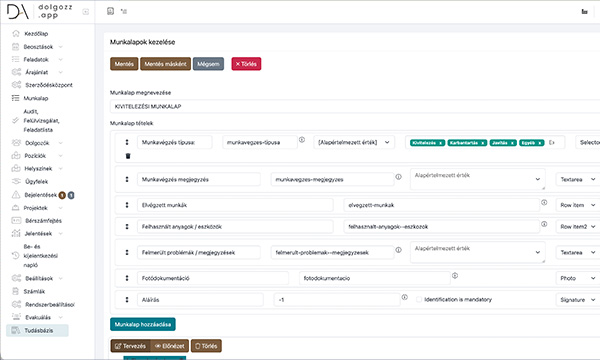Click the Jelentések chart icon
Image resolution: width=600 pixels, height=360 pixels.
coord(16,233)
